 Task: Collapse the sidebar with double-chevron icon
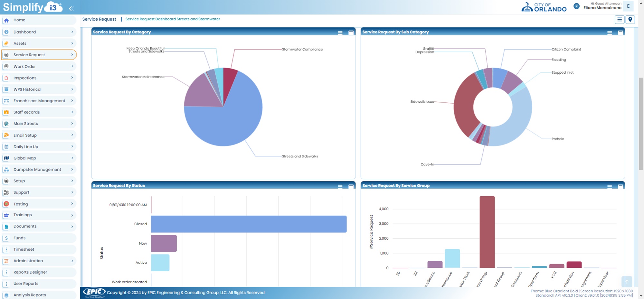point(71,9)
